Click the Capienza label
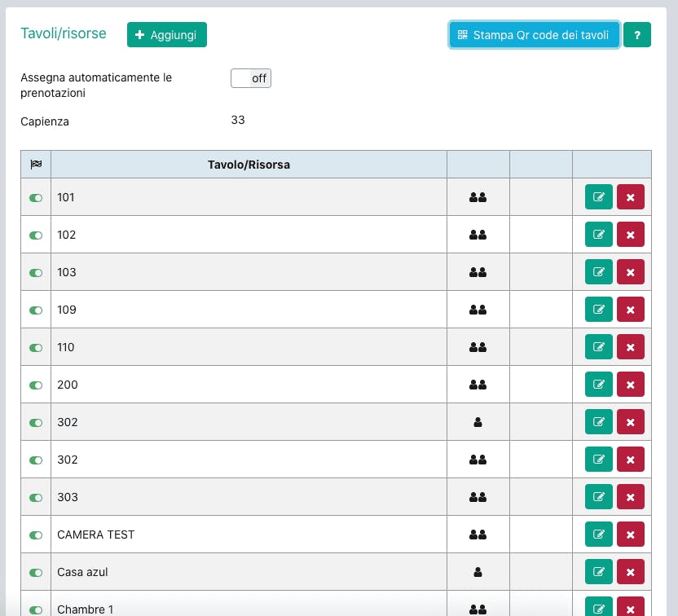678x616 pixels. 45,121
